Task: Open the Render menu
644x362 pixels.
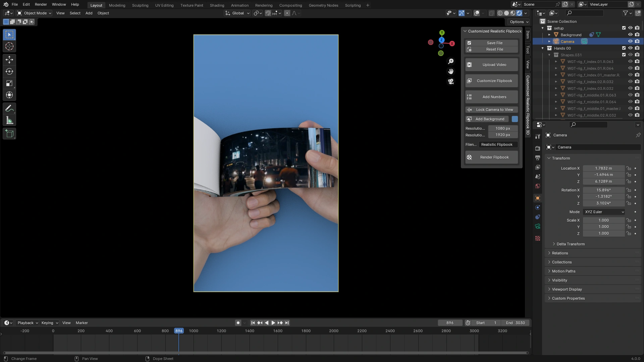Action: (x=41, y=4)
